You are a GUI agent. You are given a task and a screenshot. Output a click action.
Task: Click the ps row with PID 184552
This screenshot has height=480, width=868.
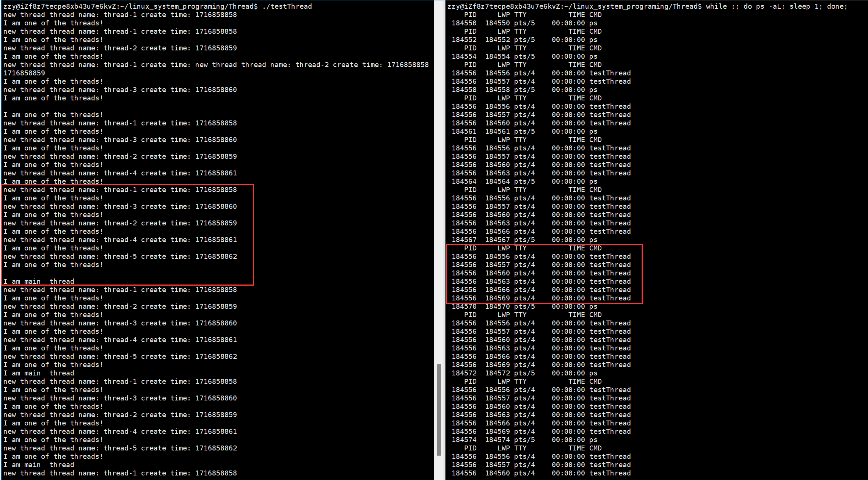524,40
